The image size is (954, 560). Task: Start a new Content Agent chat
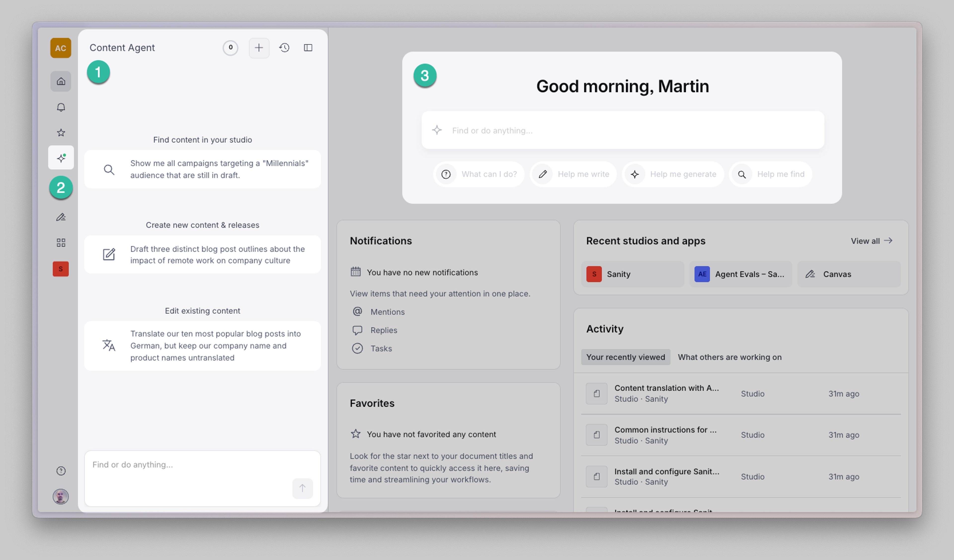pyautogui.click(x=259, y=48)
